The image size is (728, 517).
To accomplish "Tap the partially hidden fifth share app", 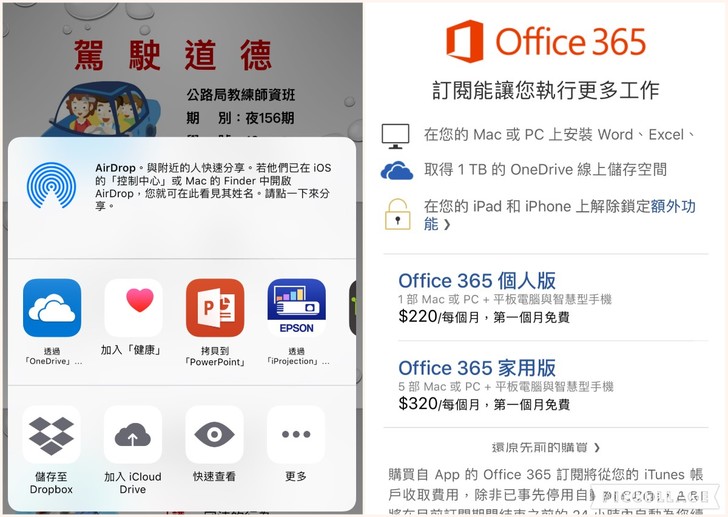I will point(353,308).
